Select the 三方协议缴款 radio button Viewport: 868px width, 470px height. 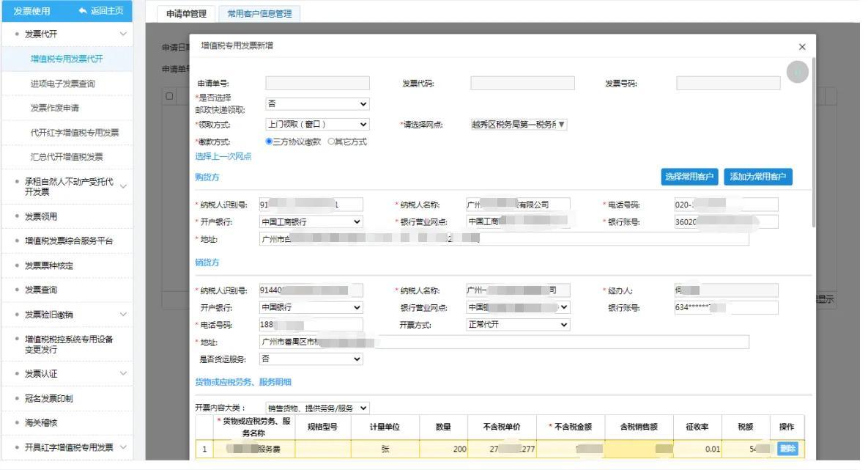point(269,142)
